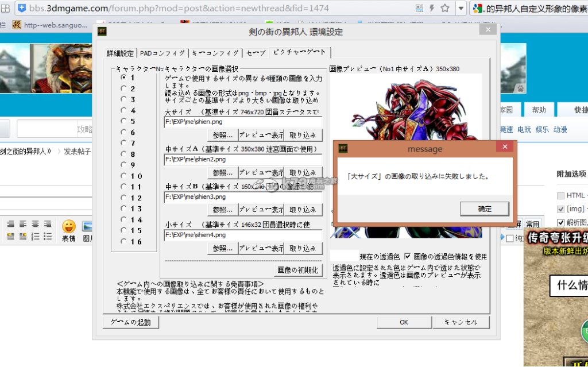Toggle 画像の透過色情報を使用 checkbox
This screenshot has height=367, width=588.
(x=408, y=256)
